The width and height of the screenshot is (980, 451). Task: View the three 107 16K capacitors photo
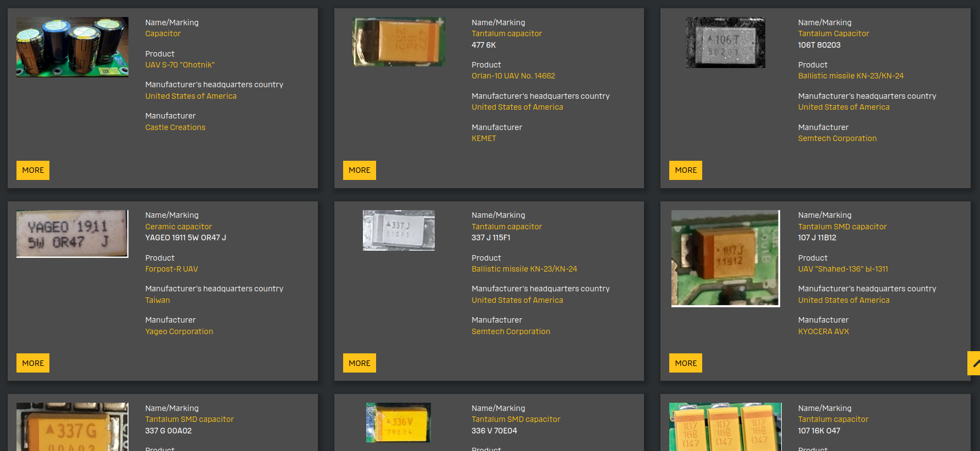point(725,427)
